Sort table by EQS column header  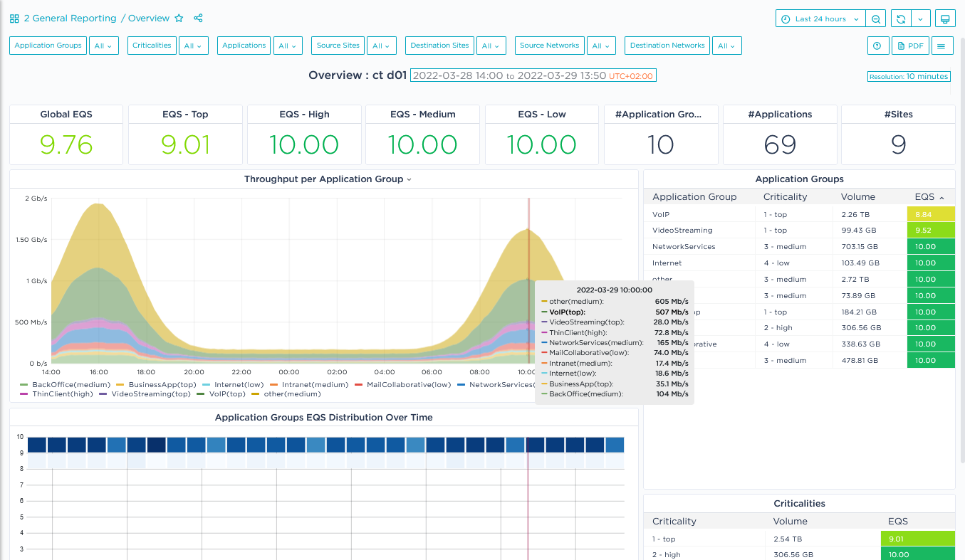pos(924,197)
